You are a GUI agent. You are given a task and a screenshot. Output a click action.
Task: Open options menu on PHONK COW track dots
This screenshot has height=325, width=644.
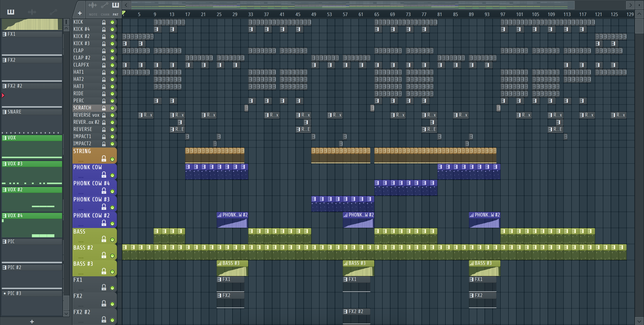[81, 177]
